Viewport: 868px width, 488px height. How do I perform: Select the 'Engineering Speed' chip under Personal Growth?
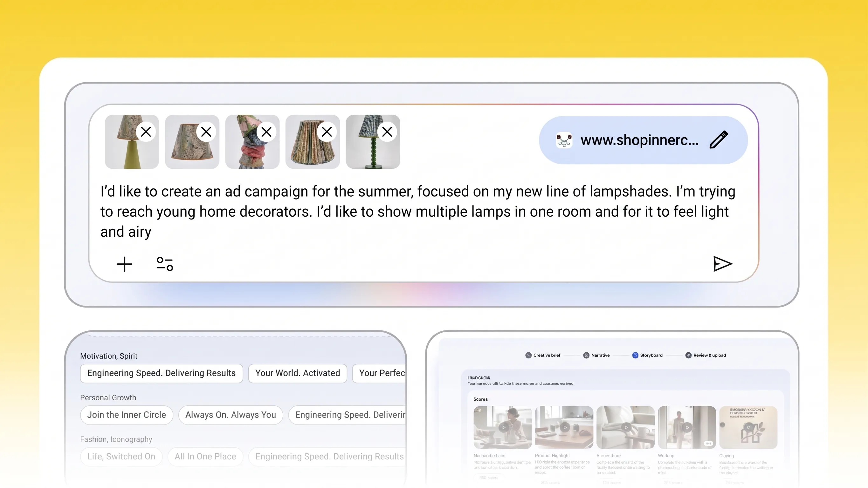click(x=347, y=415)
